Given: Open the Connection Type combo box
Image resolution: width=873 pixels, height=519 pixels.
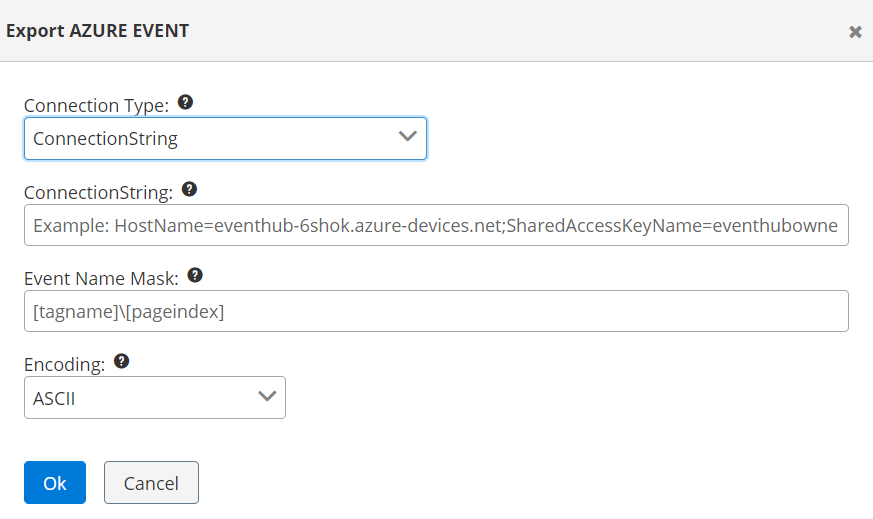Looking at the screenshot, I should tap(225, 139).
